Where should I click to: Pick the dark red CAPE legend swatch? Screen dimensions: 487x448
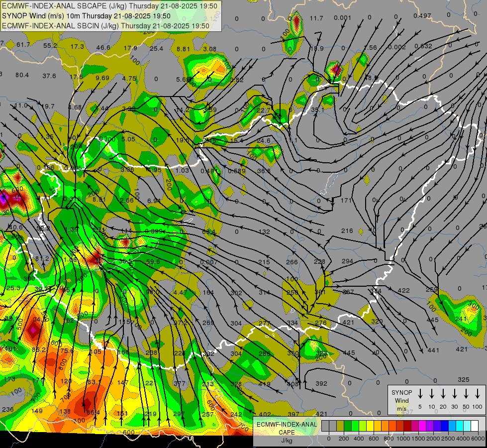point(407,426)
